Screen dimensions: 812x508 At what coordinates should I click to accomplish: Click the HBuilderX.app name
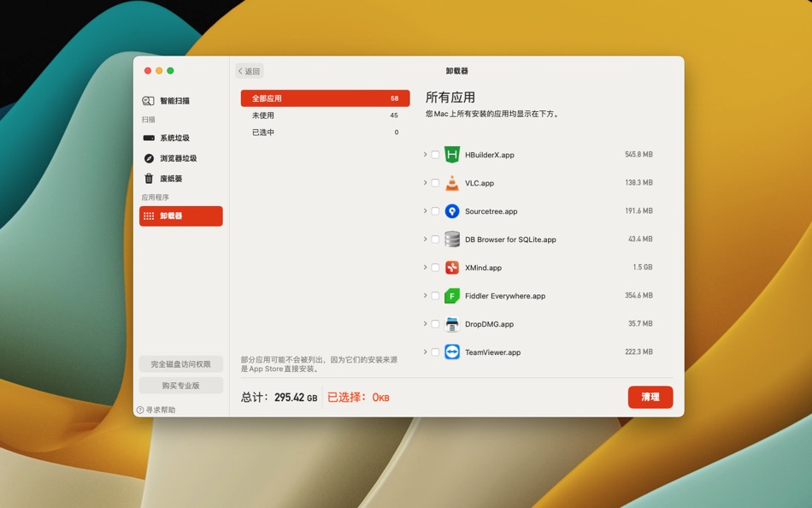click(x=490, y=155)
